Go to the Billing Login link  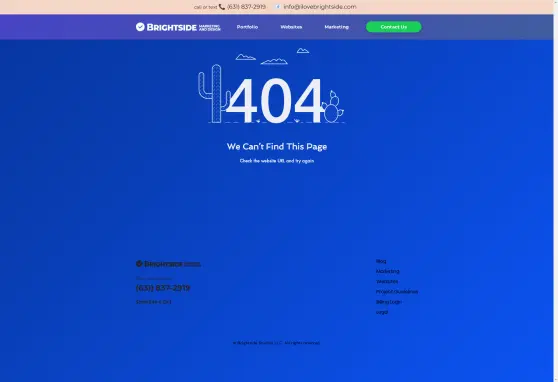point(389,302)
